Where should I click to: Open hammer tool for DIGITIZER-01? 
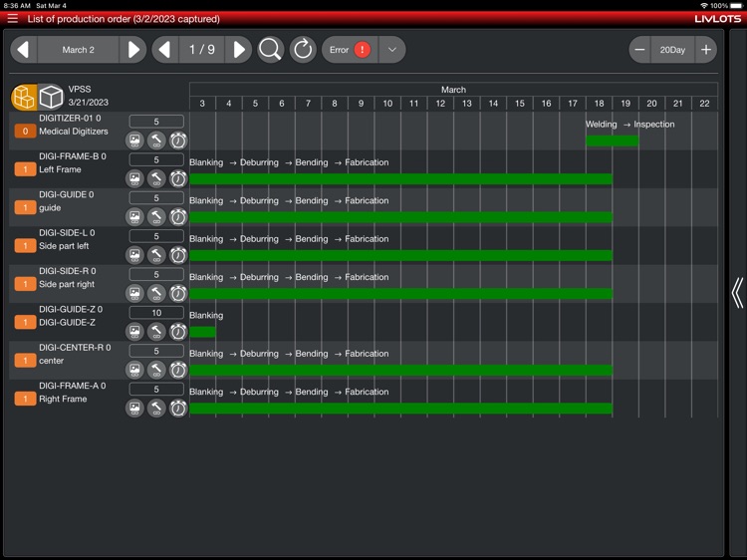click(x=156, y=140)
